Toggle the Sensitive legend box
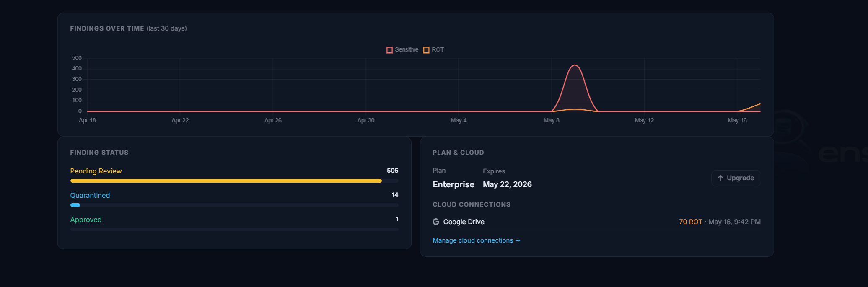Viewport: 868px width, 287px height. click(x=389, y=50)
